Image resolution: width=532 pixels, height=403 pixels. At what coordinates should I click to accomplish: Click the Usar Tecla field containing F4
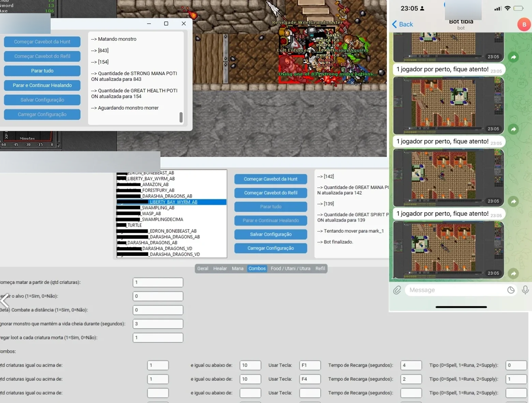[x=310, y=379]
